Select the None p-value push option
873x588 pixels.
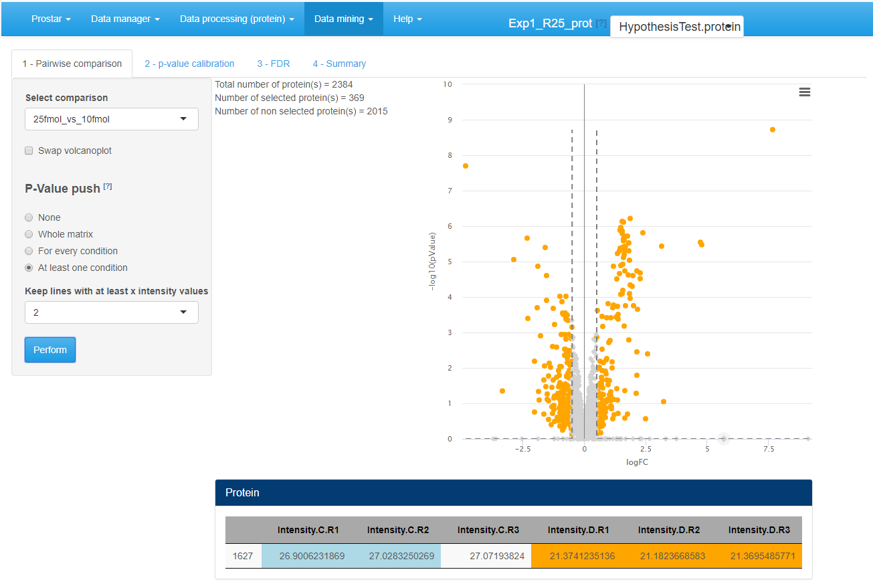[x=29, y=217]
